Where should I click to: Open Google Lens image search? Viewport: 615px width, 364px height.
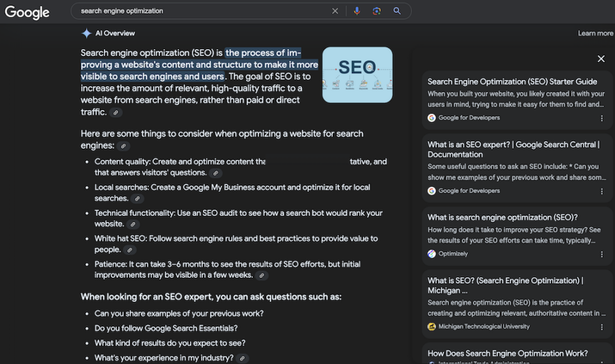point(377,11)
